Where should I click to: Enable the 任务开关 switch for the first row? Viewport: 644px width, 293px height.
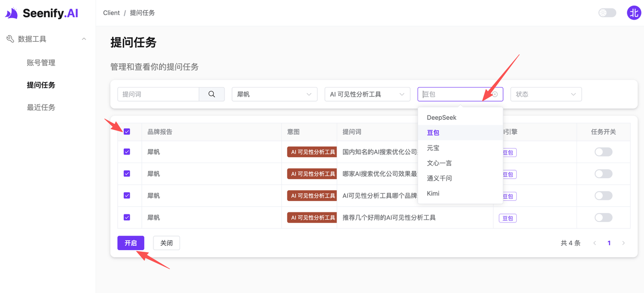point(603,152)
